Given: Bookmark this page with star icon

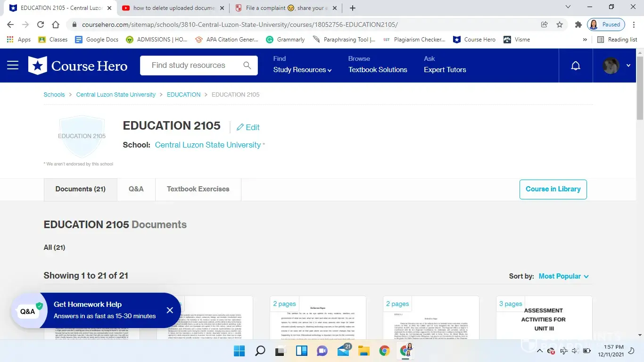Looking at the screenshot, I should coord(560,25).
